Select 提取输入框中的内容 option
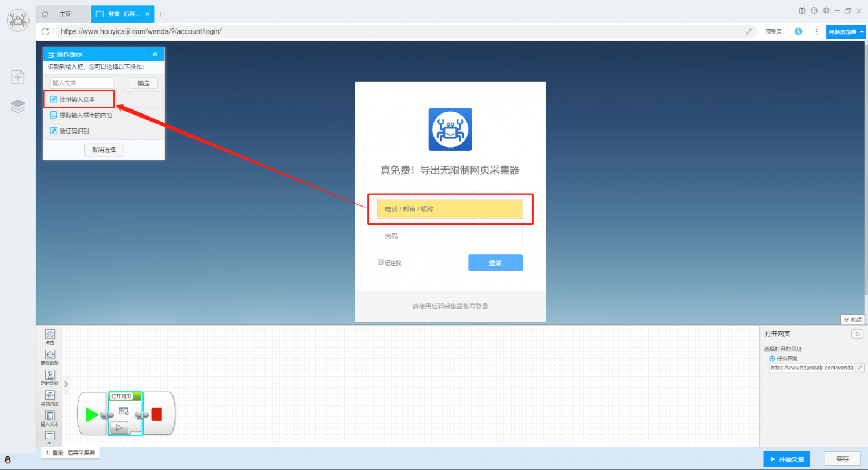The image size is (868, 470). tap(81, 115)
